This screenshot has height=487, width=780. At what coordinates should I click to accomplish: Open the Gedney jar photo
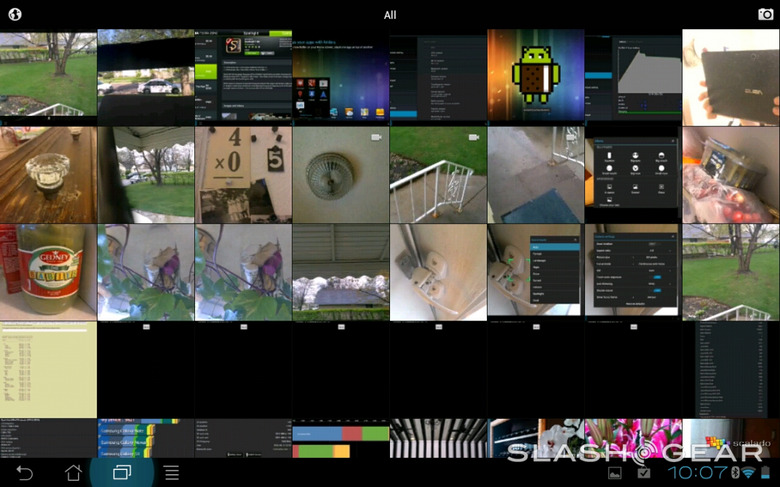(47, 271)
